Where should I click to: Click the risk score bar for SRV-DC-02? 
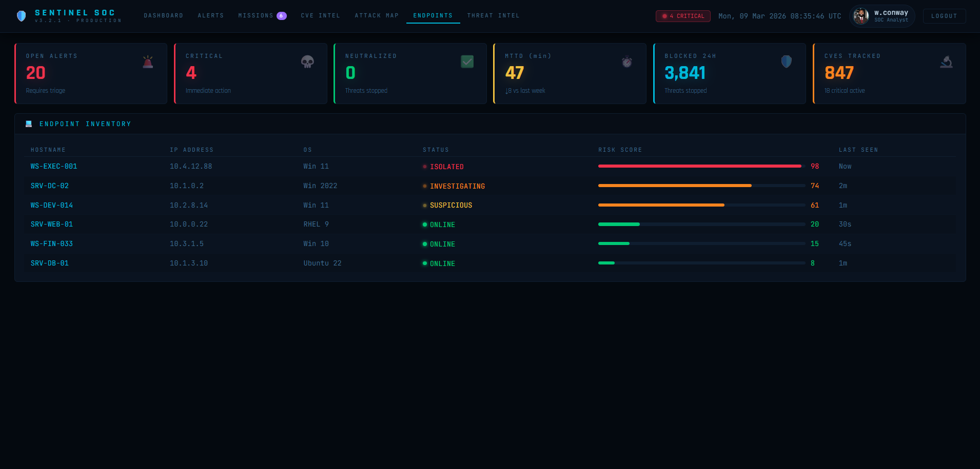pyautogui.click(x=701, y=186)
